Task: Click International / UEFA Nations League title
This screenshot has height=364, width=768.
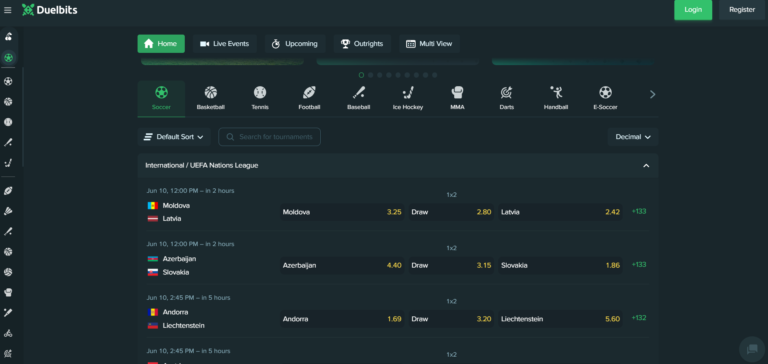Action: [x=202, y=166]
